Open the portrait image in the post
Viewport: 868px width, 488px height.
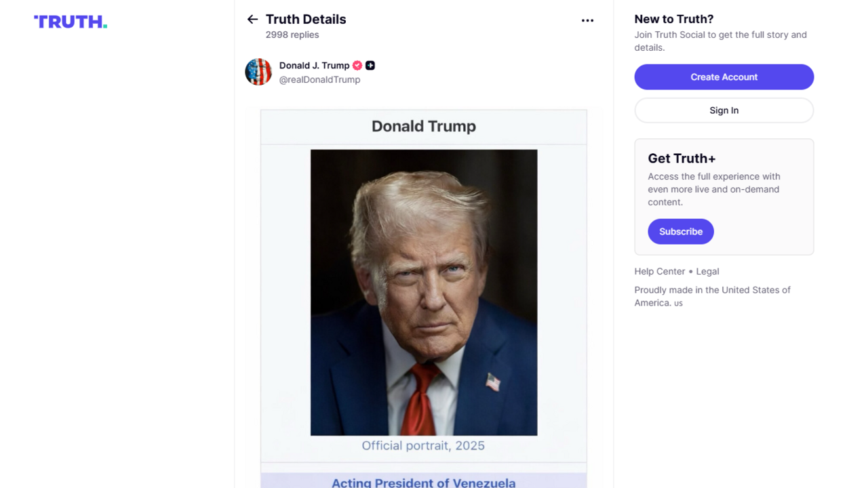click(424, 292)
